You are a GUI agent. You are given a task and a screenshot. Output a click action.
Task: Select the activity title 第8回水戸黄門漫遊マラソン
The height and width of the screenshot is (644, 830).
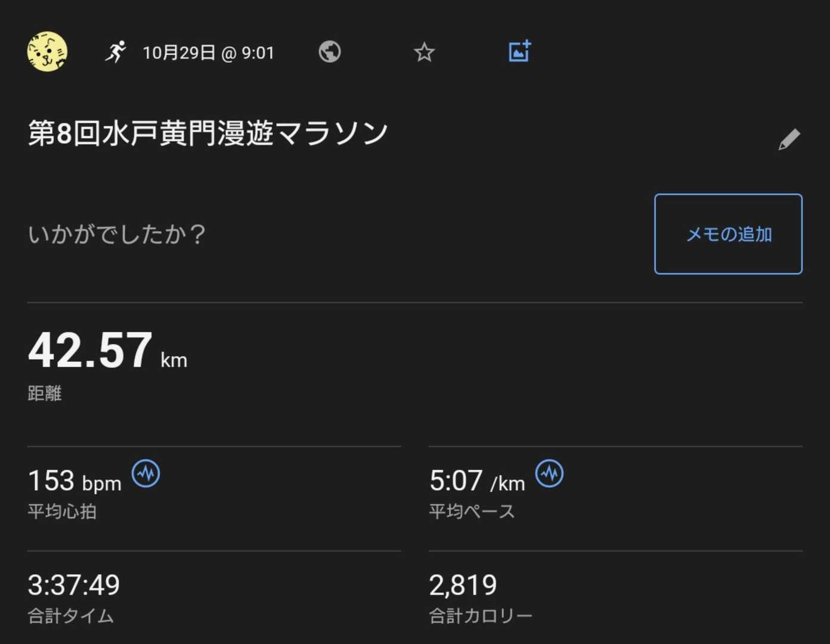(208, 133)
